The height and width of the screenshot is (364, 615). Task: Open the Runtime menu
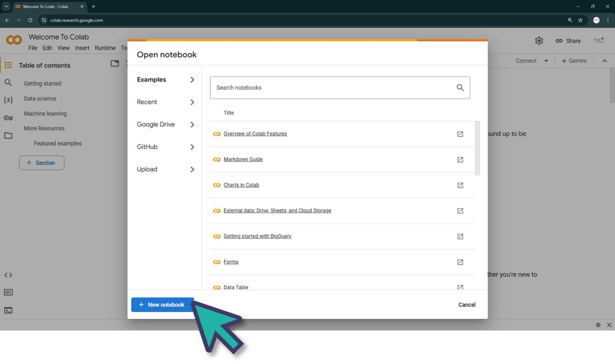point(105,48)
